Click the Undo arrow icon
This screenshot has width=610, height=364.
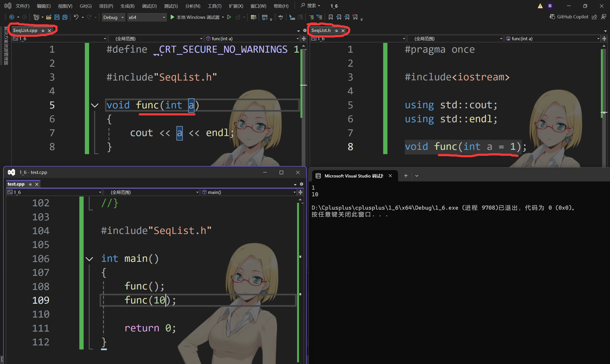76,17
